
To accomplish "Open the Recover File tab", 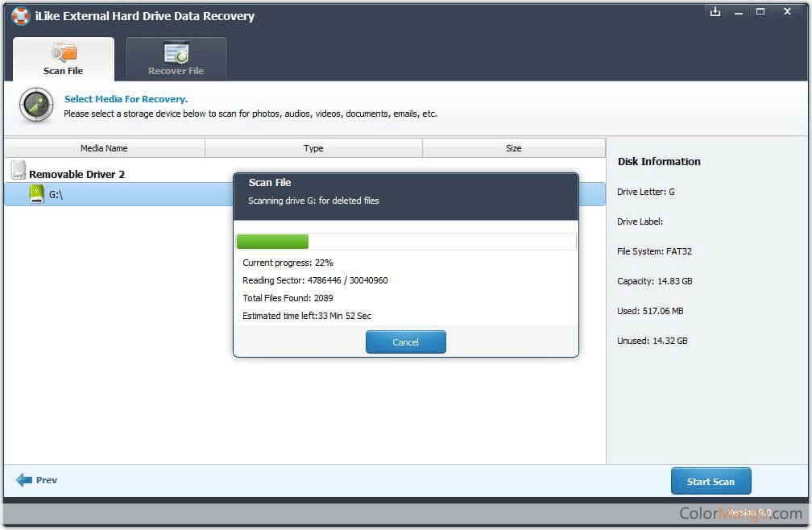I will coord(176,59).
